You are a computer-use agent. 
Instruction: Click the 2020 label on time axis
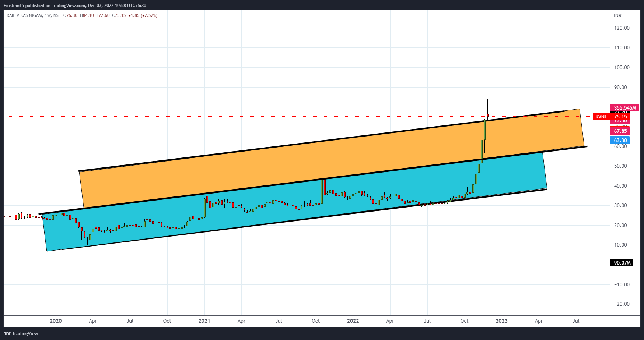[56, 321]
